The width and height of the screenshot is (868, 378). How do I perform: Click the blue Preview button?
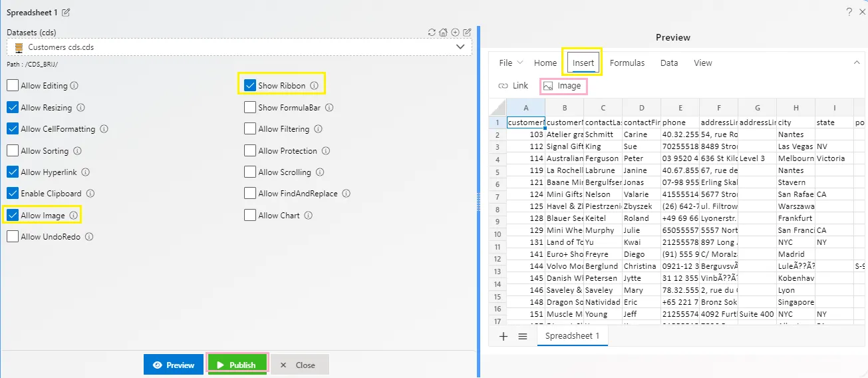pos(174,365)
